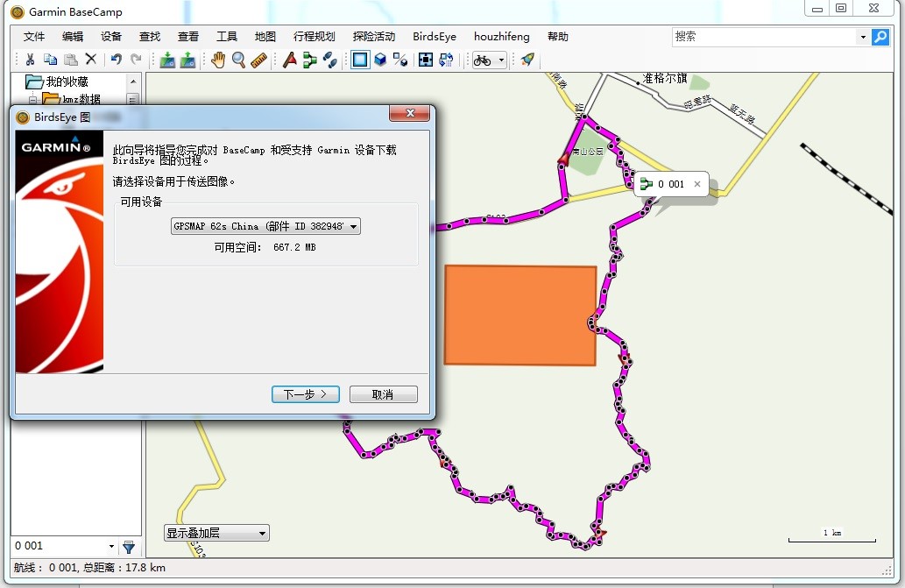
Task: Select the kmz数据 folder
Action: coord(81,99)
